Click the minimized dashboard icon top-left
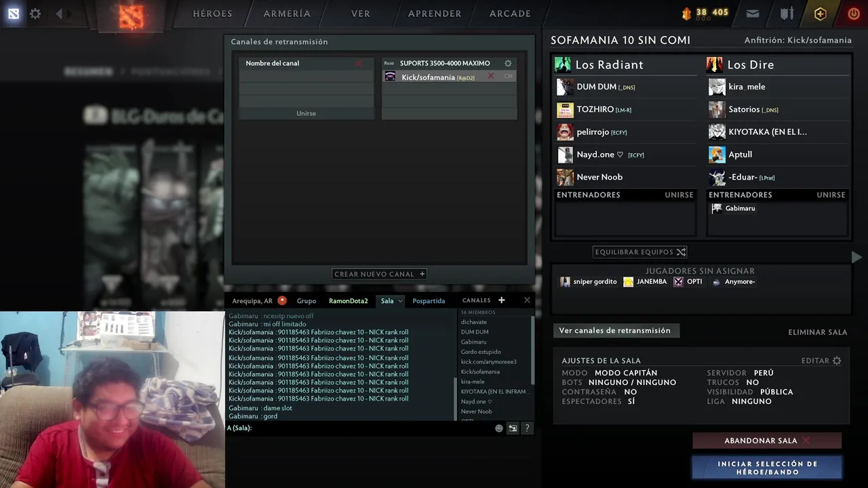 (x=14, y=14)
